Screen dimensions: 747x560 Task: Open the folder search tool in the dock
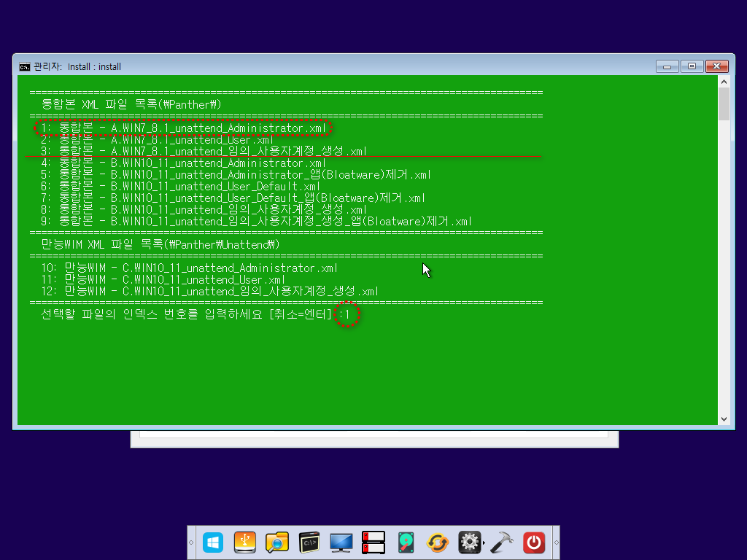(276, 542)
